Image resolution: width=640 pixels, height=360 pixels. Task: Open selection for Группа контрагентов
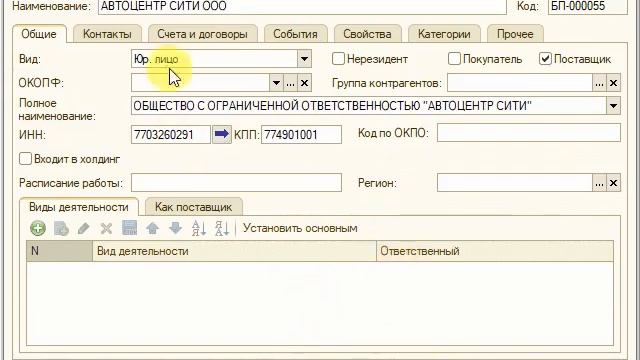[599, 83]
